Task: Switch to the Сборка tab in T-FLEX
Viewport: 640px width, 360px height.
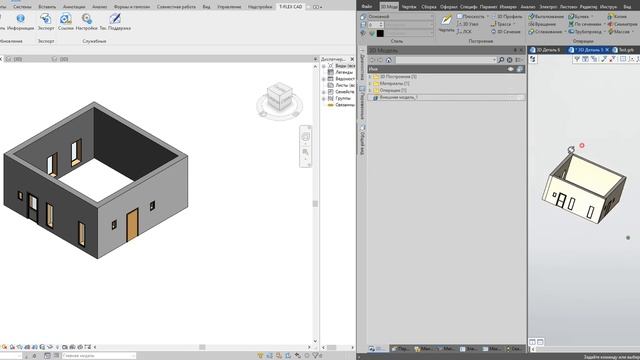Action: click(x=429, y=7)
